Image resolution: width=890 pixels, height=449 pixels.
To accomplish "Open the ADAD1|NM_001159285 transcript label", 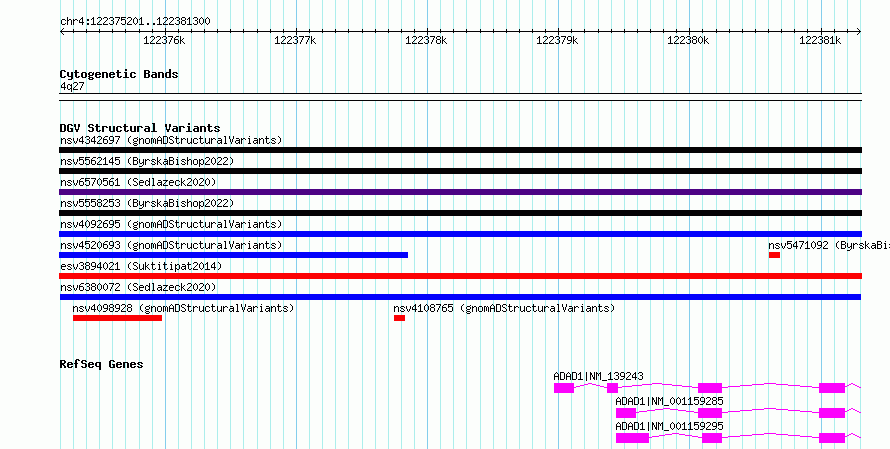I will point(669,401).
